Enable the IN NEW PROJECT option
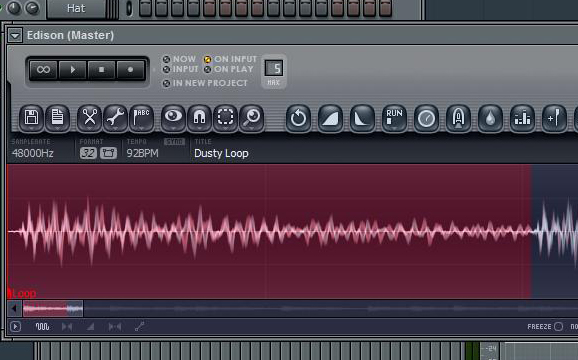The width and height of the screenshot is (578, 360). click(205, 83)
